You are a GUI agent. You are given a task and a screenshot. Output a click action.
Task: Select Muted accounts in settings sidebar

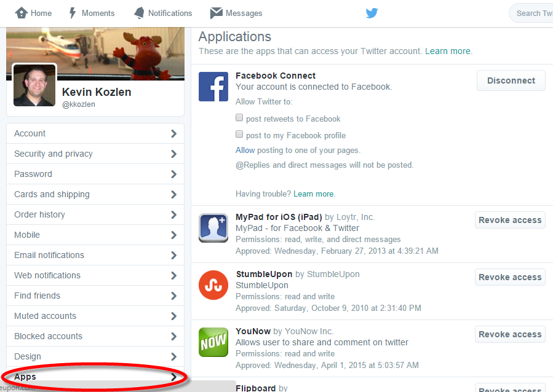point(95,316)
